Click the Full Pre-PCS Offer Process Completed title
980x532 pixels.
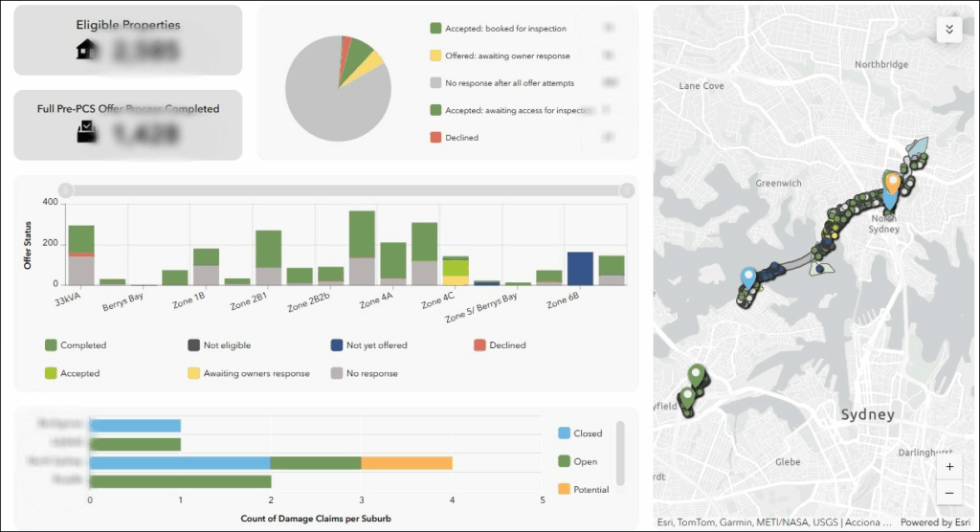click(128, 109)
